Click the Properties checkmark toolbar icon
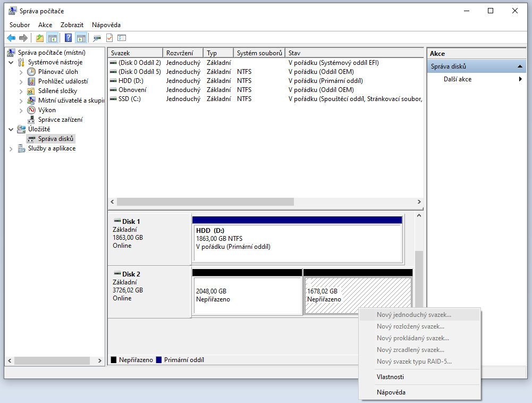532x403 pixels. pos(109,38)
